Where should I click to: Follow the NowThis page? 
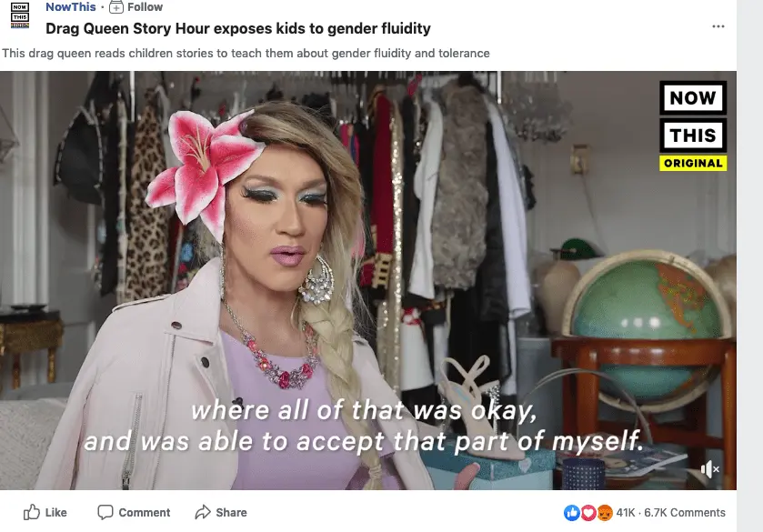coord(136,6)
